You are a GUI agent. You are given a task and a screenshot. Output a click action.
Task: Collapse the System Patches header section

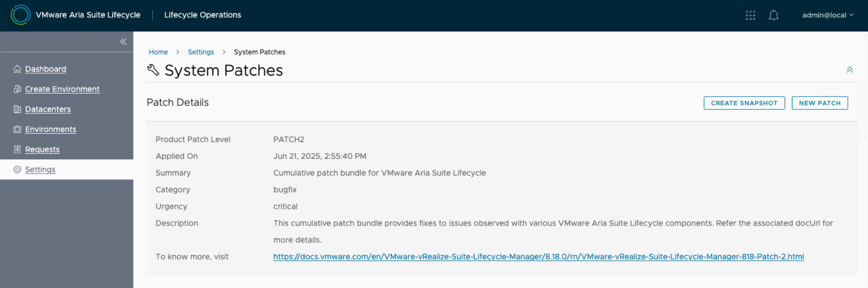(x=849, y=70)
